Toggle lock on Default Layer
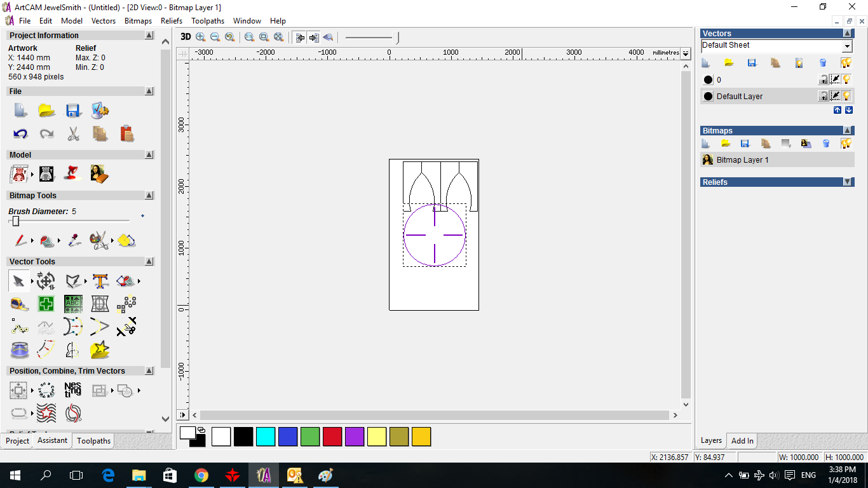The image size is (868, 488). click(x=824, y=96)
